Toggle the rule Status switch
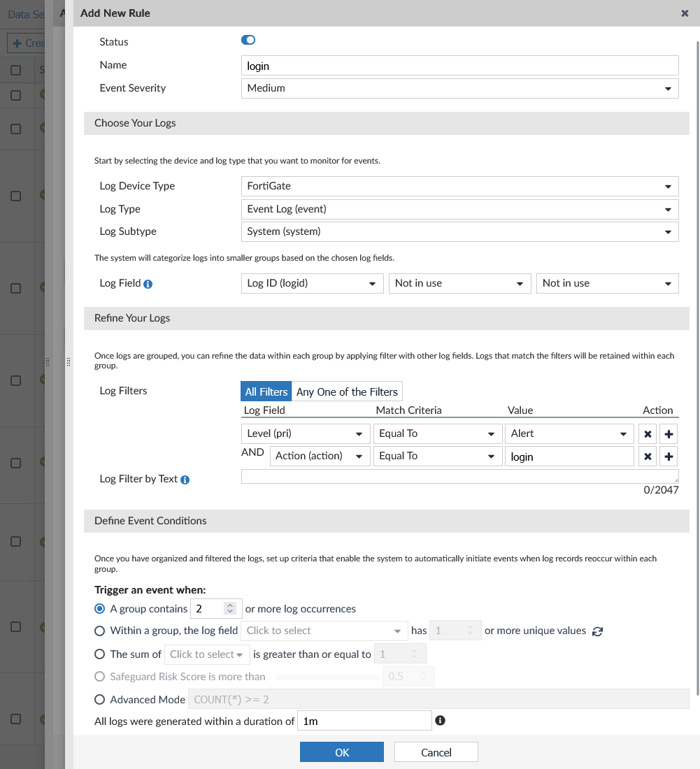 pyautogui.click(x=248, y=41)
